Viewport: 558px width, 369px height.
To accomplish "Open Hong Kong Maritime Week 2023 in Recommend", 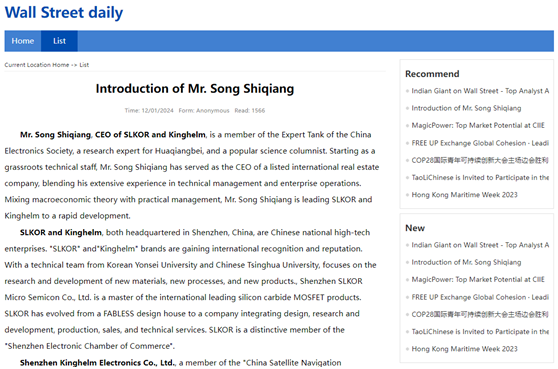I will (464, 195).
